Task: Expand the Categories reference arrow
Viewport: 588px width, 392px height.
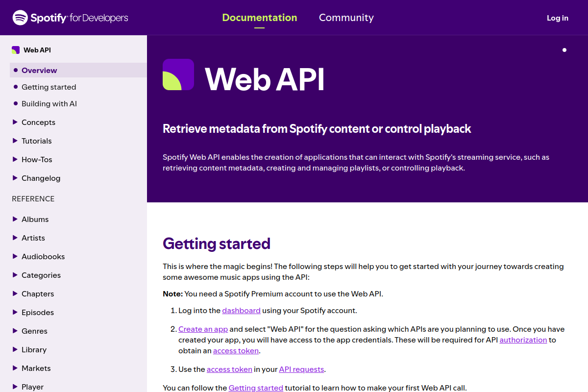Action: 15,275
